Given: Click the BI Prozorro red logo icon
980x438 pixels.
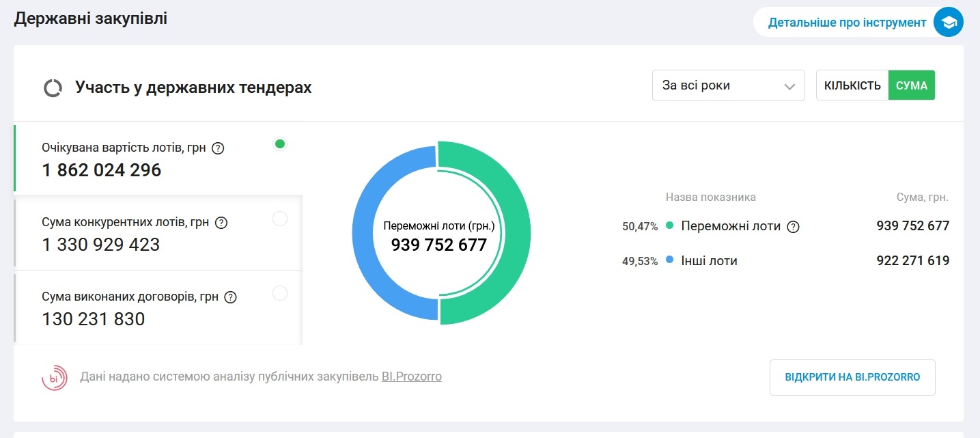Looking at the screenshot, I should (55, 377).
